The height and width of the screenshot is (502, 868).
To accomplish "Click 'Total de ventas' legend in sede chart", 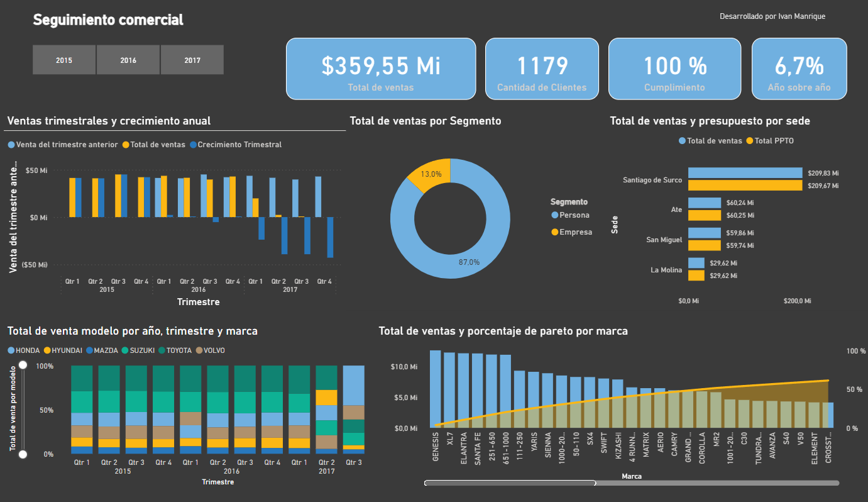I will 710,141.
